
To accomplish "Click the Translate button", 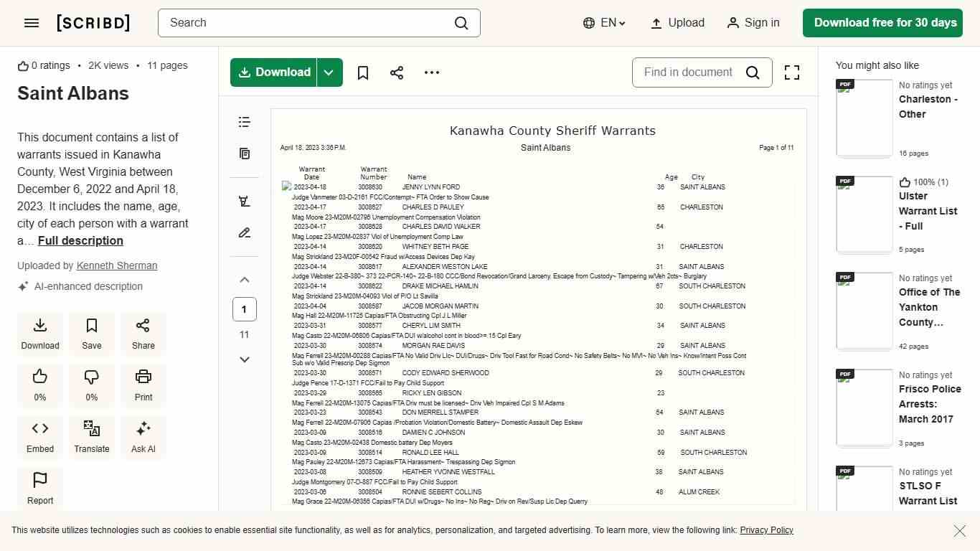I will [x=92, y=436].
